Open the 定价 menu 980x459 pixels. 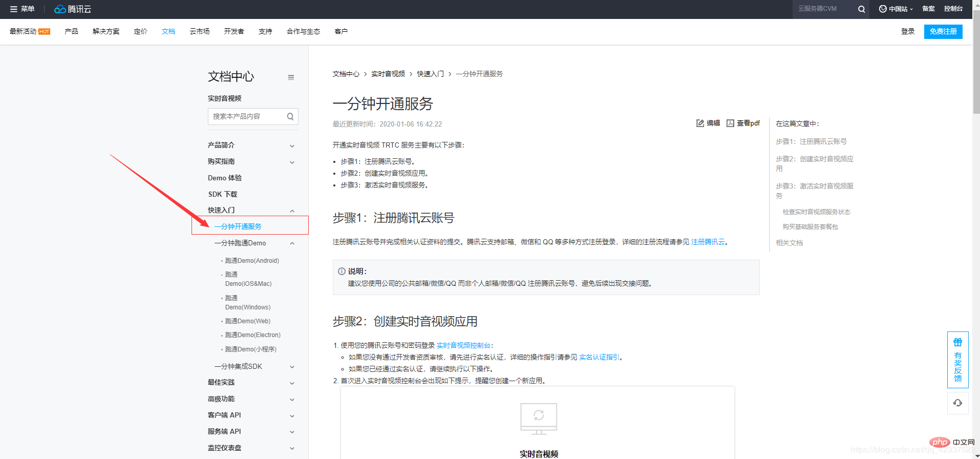click(x=140, y=31)
